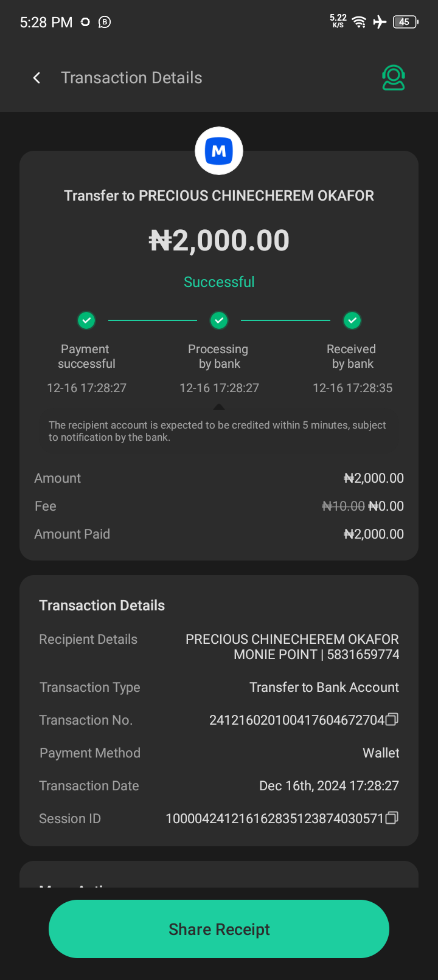Tap the progress line after Payment successful
438x980 pixels.
[x=153, y=320]
